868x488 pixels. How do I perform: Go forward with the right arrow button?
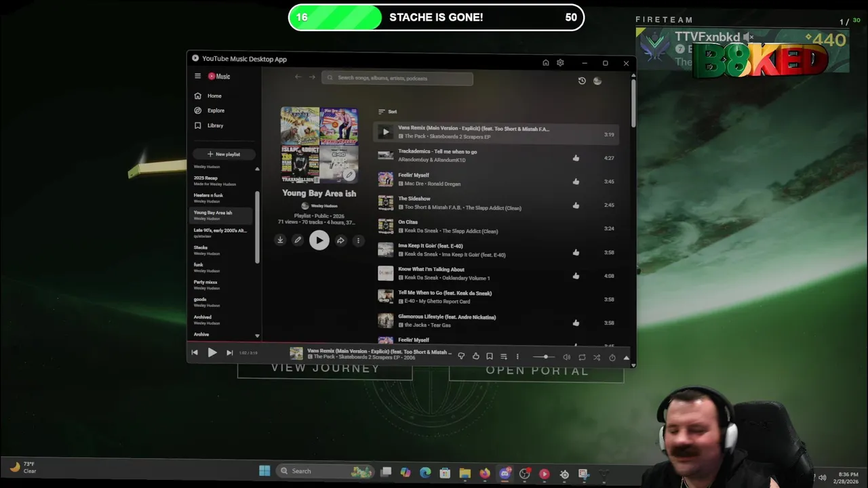312,77
